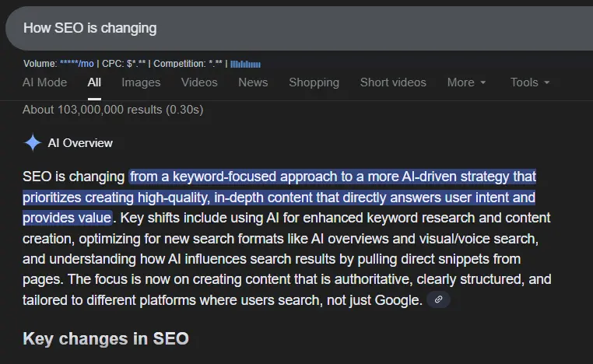Click in the search box with 'How SEO is changing'
This screenshot has height=364, width=593.
(x=296, y=28)
